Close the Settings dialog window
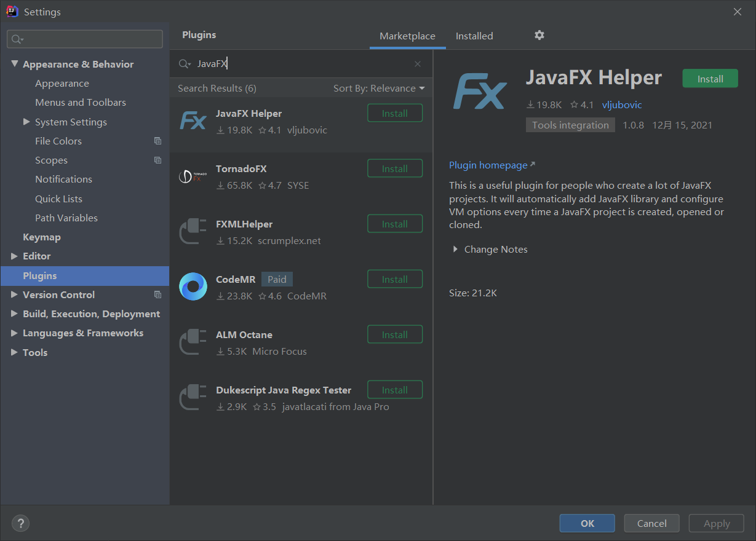This screenshot has height=541, width=756. pyautogui.click(x=738, y=12)
